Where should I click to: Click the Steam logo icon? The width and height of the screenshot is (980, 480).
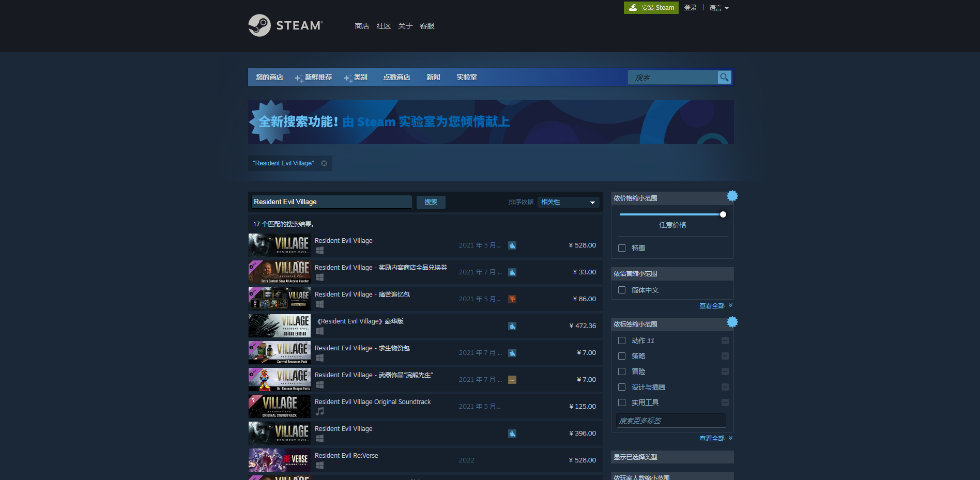tap(259, 25)
